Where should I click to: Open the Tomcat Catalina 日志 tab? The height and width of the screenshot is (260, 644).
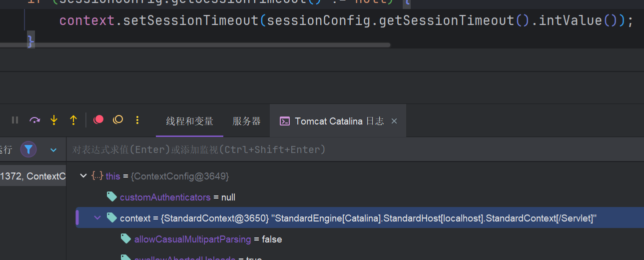point(339,121)
